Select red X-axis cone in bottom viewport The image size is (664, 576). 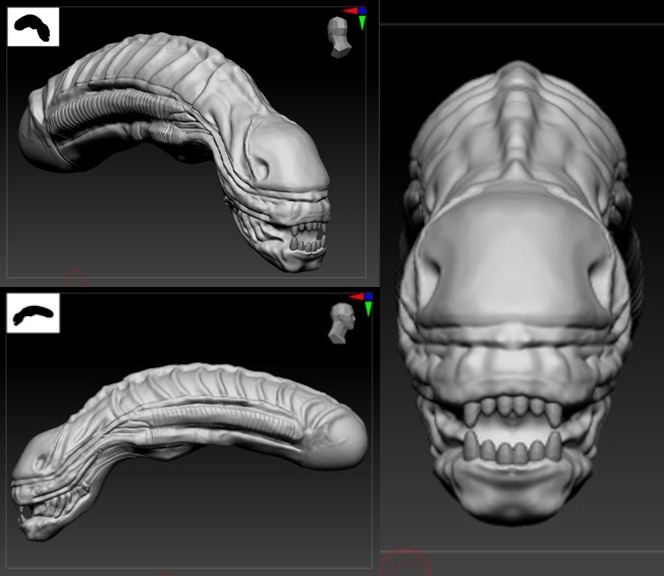pyautogui.click(x=356, y=297)
